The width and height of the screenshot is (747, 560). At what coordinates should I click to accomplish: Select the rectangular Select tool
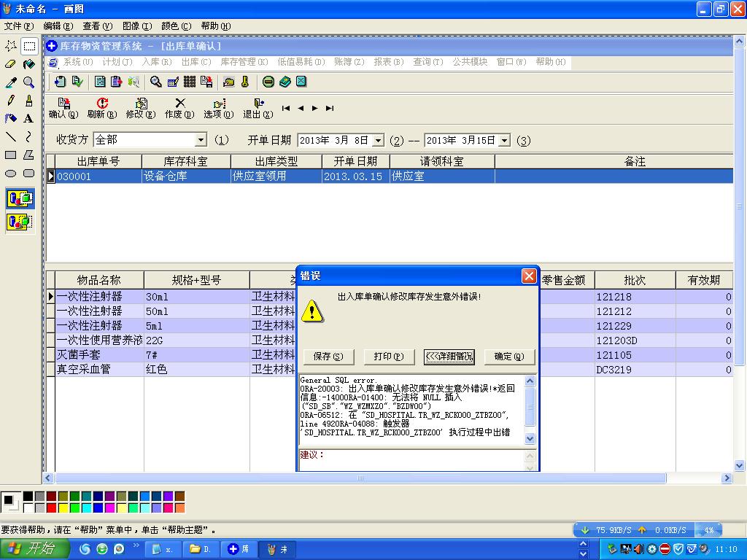(29, 46)
